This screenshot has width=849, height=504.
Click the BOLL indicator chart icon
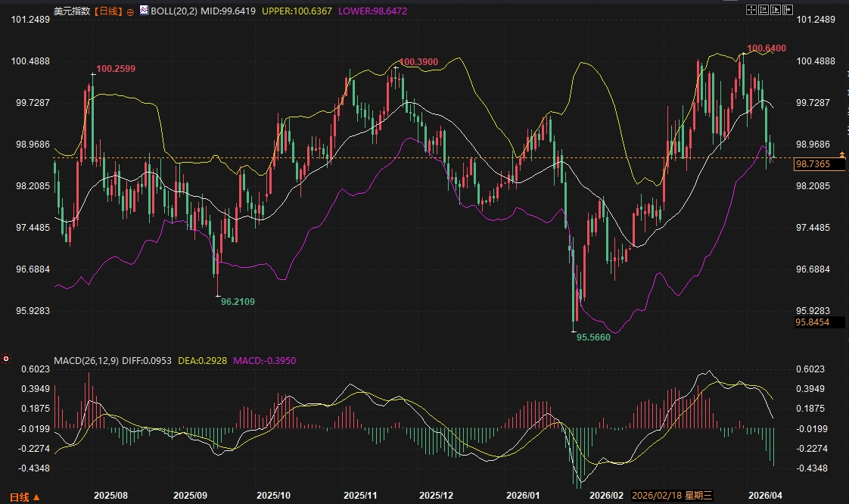(x=145, y=11)
